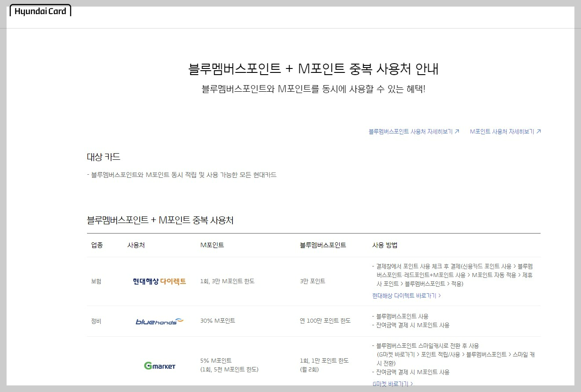Select the 보험 category cell

96,281
